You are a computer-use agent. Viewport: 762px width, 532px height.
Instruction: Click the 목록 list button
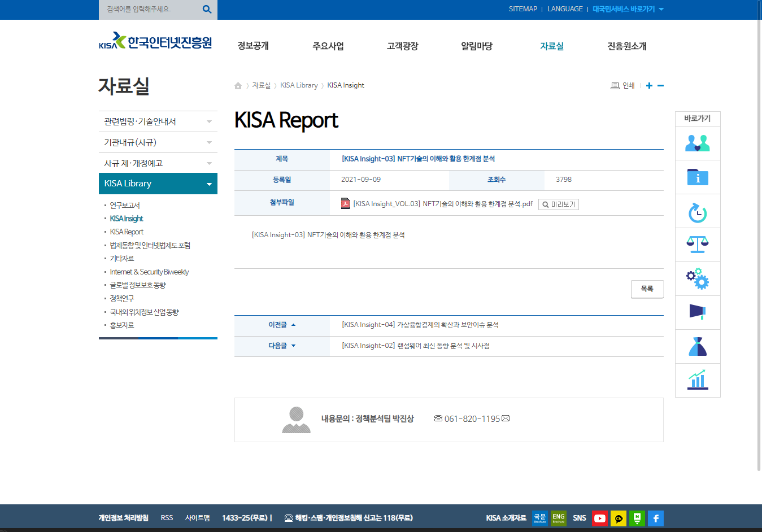pyautogui.click(x=647, y=289)
